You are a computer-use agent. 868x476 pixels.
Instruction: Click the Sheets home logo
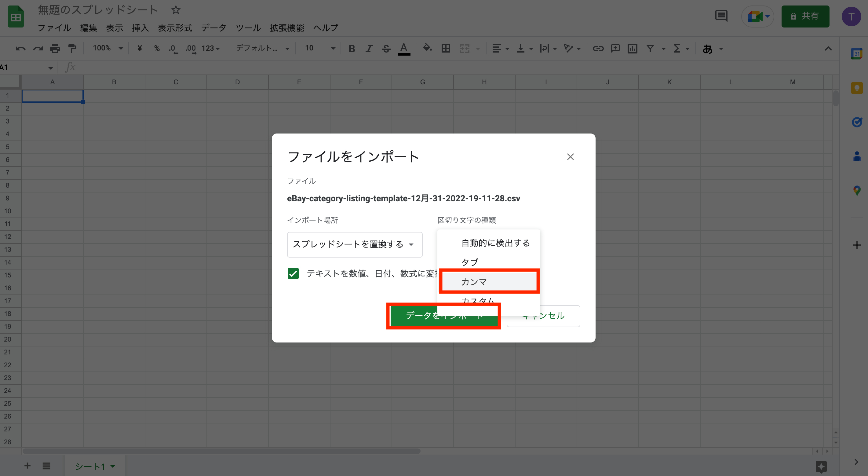(16, 17)
